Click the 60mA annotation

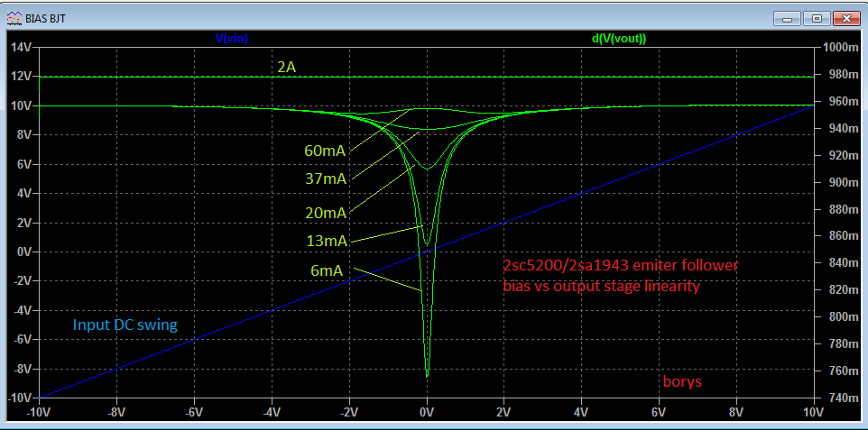click(x=325, y=151)
